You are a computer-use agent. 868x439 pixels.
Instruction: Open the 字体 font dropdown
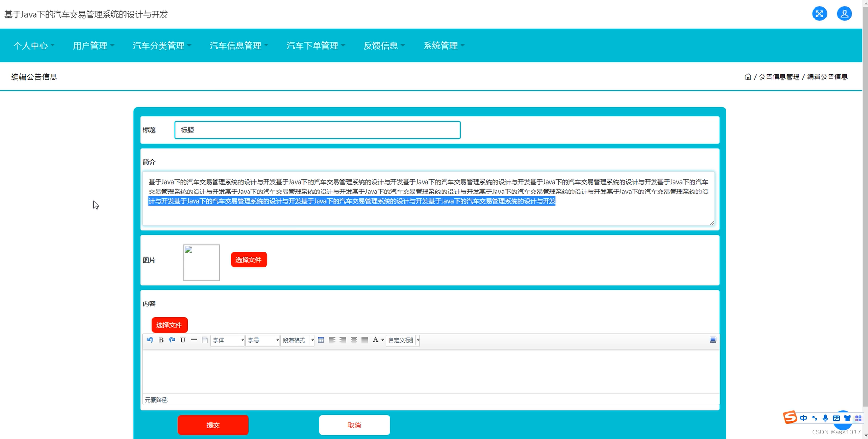click(226, 340)
